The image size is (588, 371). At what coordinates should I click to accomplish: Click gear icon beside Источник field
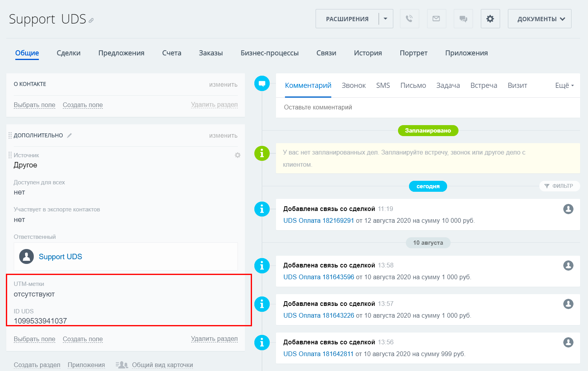click(x=237, y=155)
